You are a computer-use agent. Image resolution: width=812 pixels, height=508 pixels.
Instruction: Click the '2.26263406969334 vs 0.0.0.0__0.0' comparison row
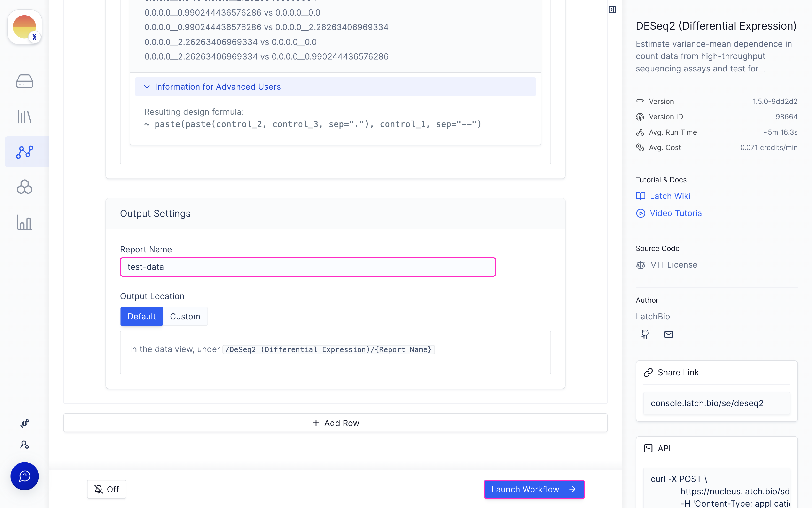(231, 42)
